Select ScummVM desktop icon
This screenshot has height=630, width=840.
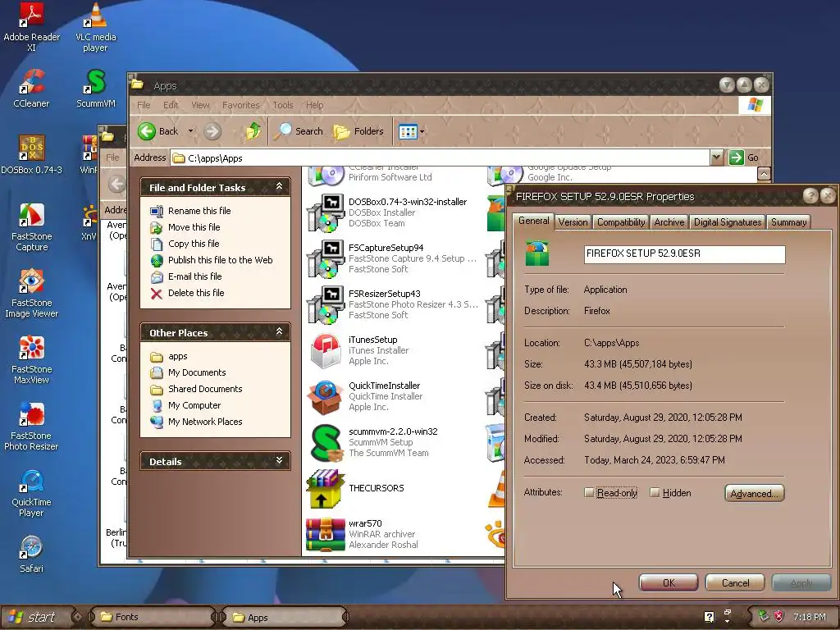pos(95,89)
